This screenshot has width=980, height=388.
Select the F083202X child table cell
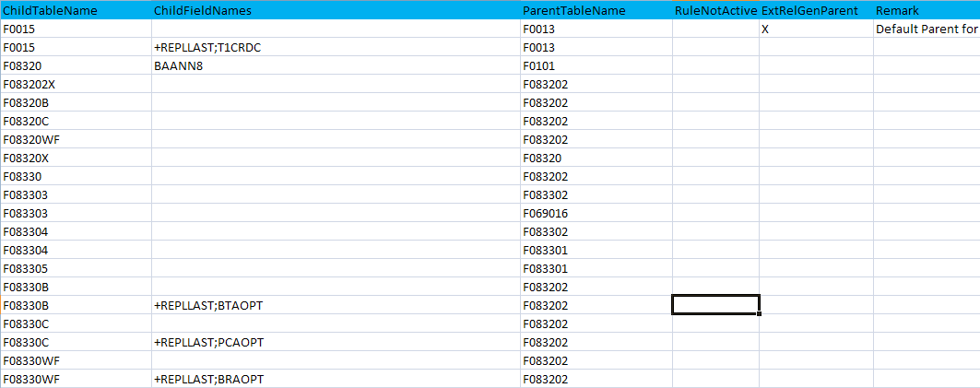(30, 84)
